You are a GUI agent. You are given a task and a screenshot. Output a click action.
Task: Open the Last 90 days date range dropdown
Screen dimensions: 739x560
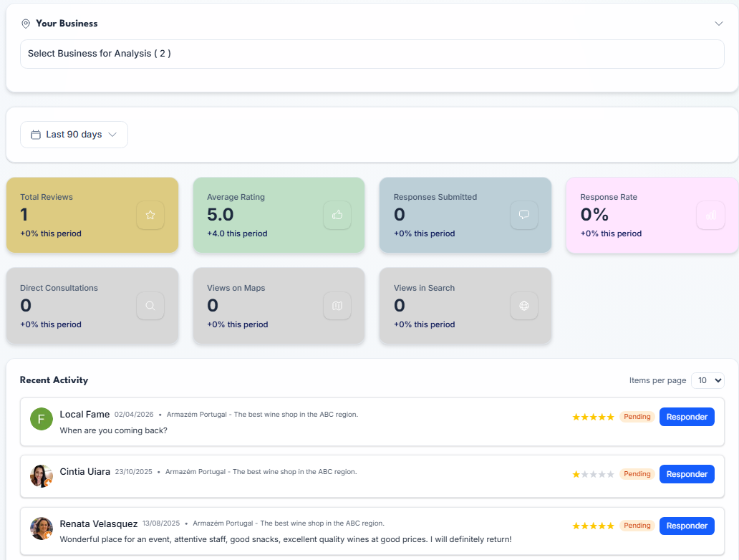click(74, 135)
